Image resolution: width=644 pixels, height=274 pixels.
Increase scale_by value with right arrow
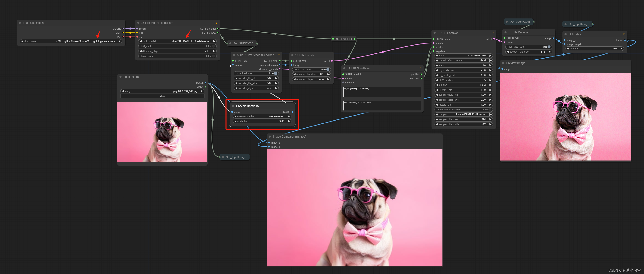[x=289, y=121]
